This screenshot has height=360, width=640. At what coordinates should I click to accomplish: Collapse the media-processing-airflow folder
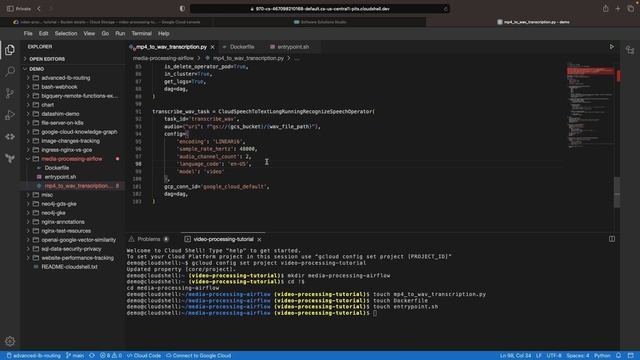[73, 159]
